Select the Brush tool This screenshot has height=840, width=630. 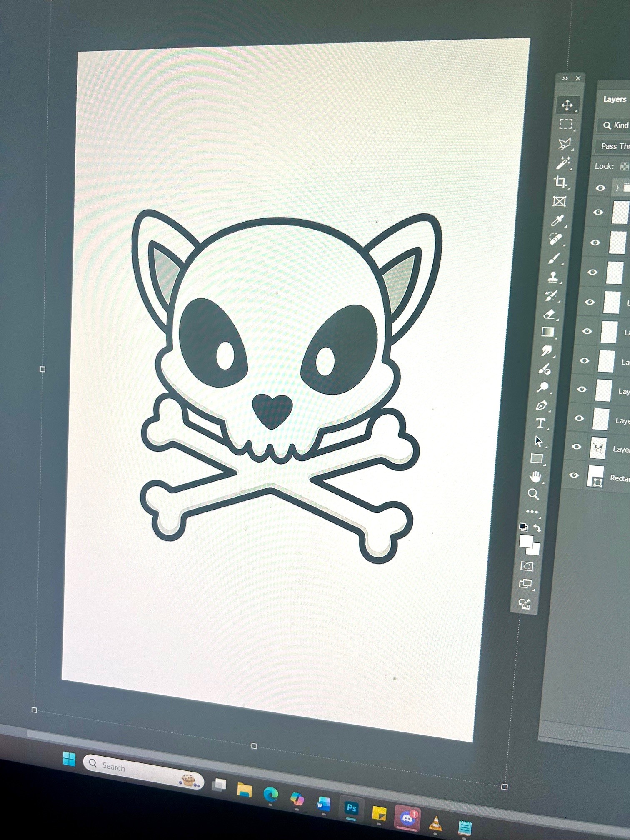tap(554, 258)
